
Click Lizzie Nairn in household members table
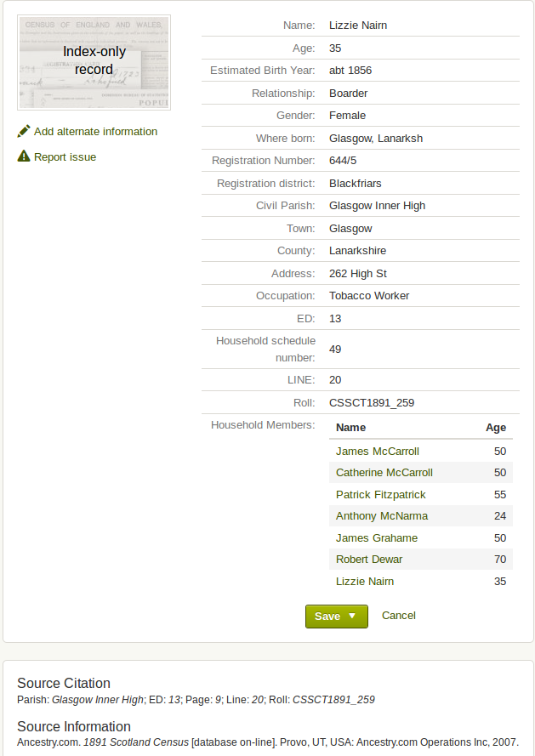(x=365, y=582)
